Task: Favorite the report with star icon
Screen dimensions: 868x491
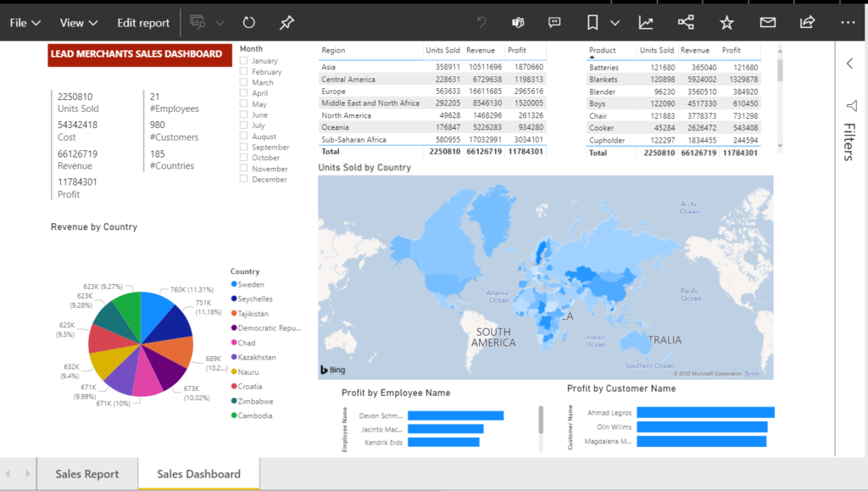Action: click(x=726, y=23)
